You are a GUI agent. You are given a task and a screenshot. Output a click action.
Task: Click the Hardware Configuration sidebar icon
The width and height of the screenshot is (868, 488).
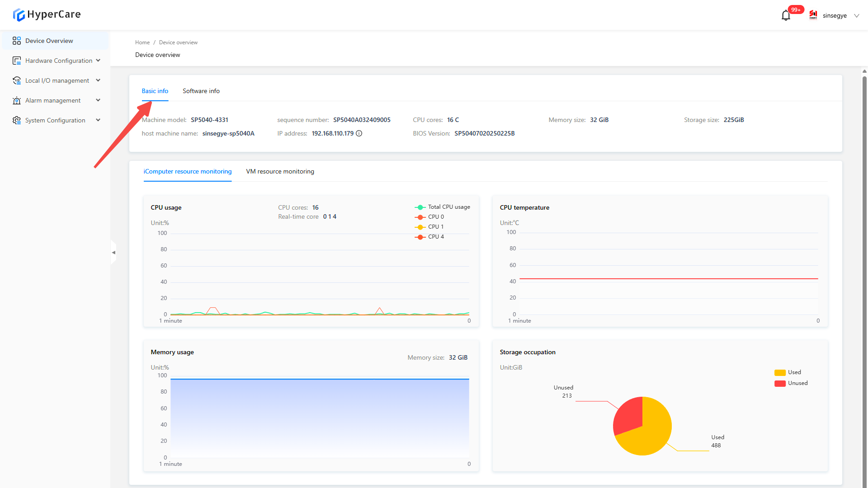[17, 61]
